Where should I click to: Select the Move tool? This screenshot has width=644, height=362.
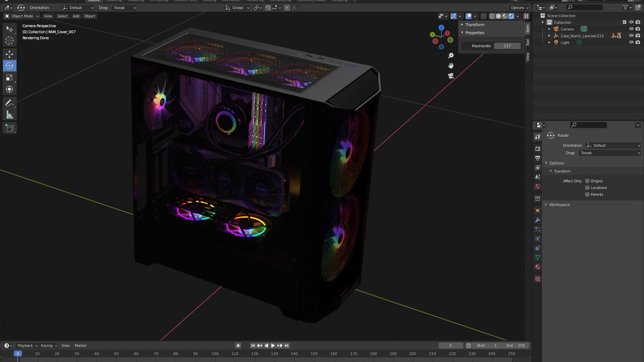point(10,54)
